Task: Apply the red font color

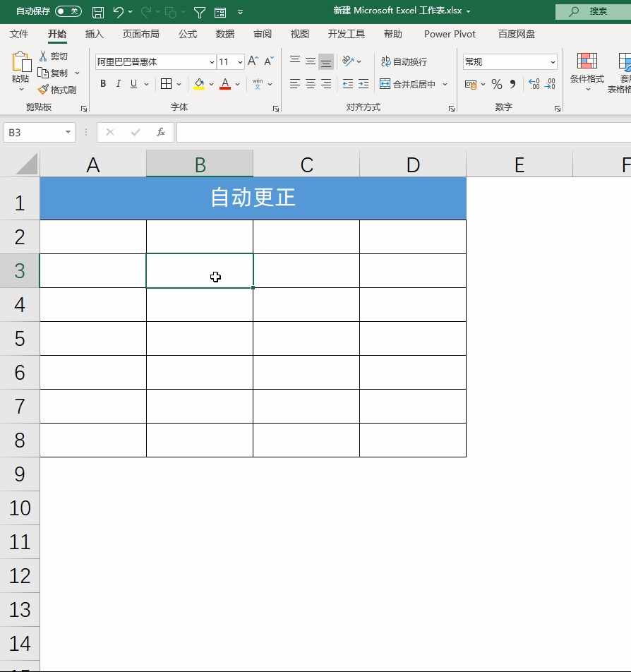Action: tap(225, 84)
